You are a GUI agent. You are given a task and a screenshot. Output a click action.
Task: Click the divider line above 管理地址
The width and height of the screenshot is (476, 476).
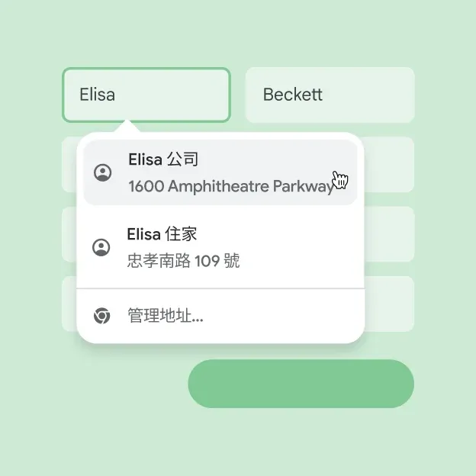[x=220, y=289]
